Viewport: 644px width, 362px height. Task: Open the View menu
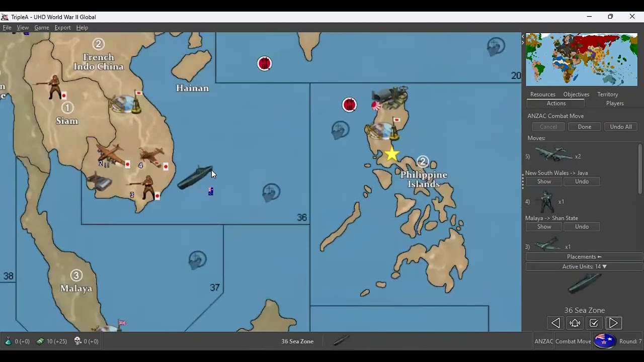[x=23, y=28]
